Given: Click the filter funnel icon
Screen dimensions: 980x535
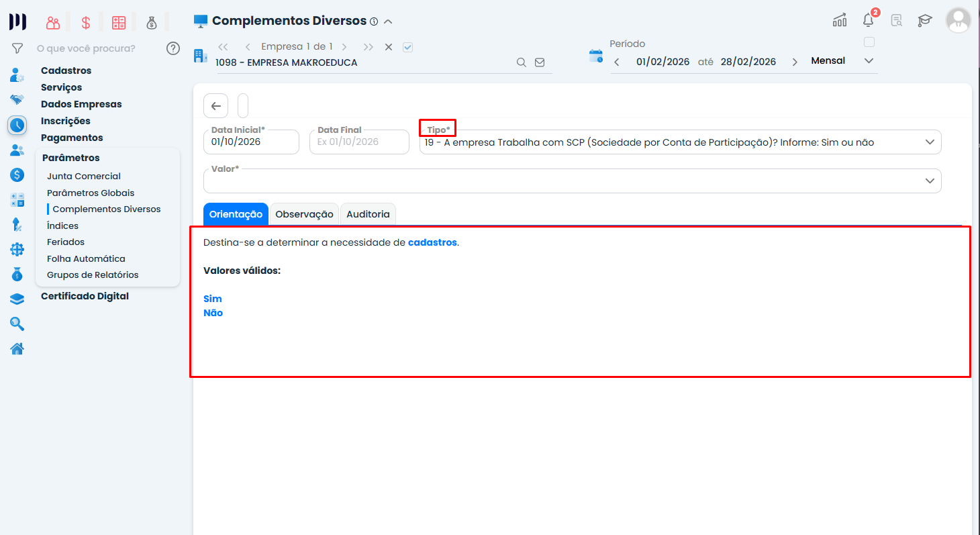Looking at the screenshot, I should 17,48.
